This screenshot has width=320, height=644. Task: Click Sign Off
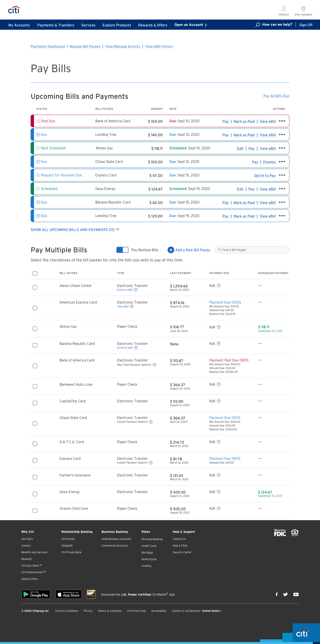click(306, 25)
